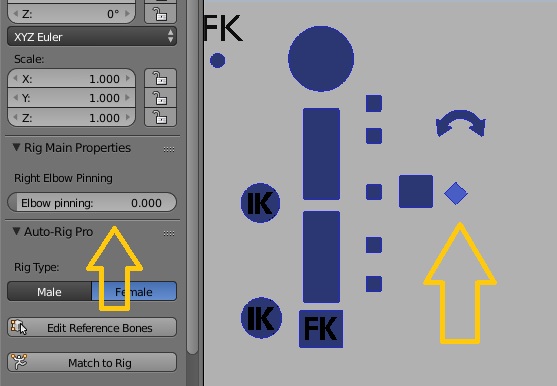The width and height of the screenshot is (557, 386).
Task: Open the XYZ Euler rotation mode dropdown
Action: click(x=92, y=37)
